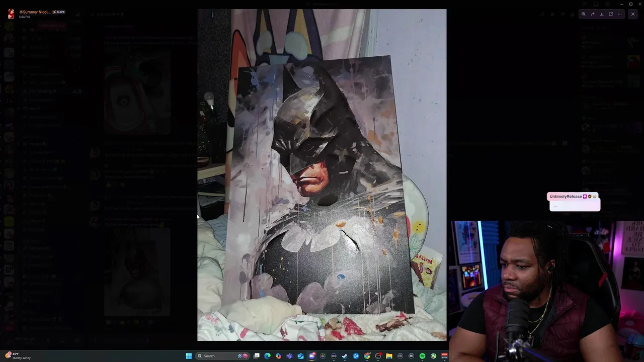Open the three-dot more options menu
This screenshot has height=362, width=644.
pos(620,14)
